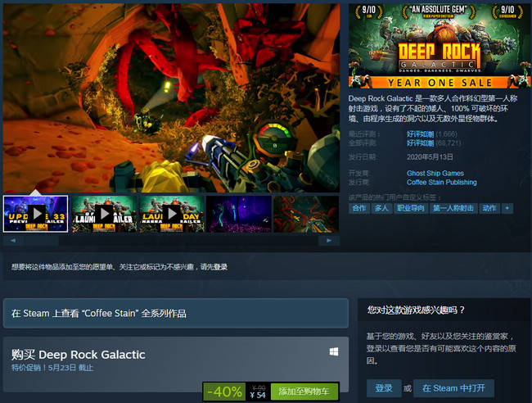Click the ¥54 discounted price text

(x=258, y=395)
